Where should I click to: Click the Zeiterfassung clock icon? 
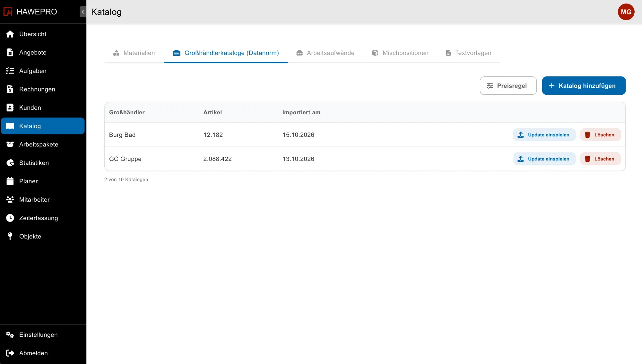coord(10,218)
